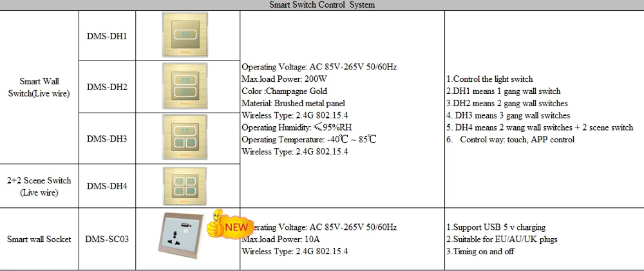Click the DMS-SC03 wall socket image
Screen dimensions: 644x271
tap(182, 236)
